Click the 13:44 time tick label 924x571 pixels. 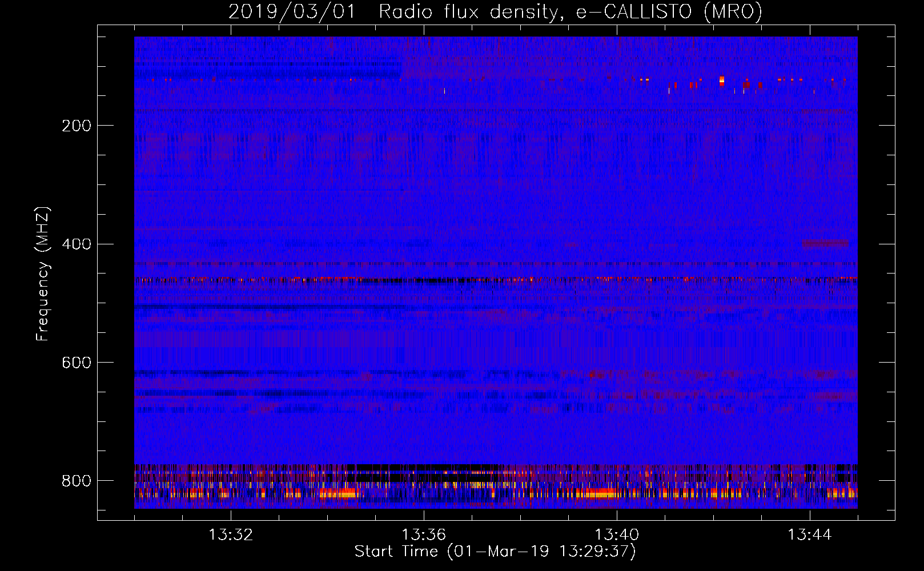pos(810,535)
